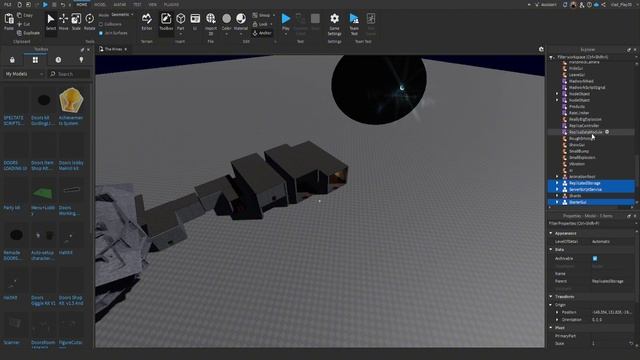Open the Material picker tool
This screenshot has height=360, width=640.
click(241, 22)
